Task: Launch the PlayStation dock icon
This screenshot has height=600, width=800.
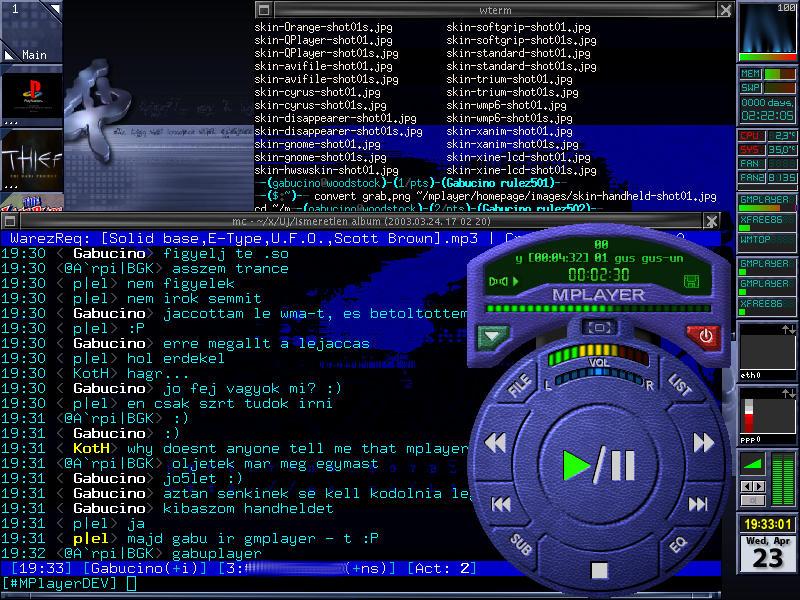Action: point(31,97)
